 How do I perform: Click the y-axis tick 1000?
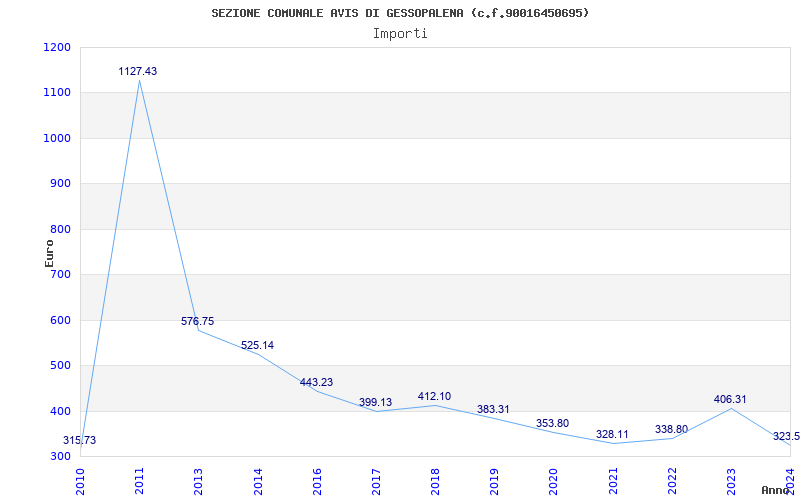(57, 138)
